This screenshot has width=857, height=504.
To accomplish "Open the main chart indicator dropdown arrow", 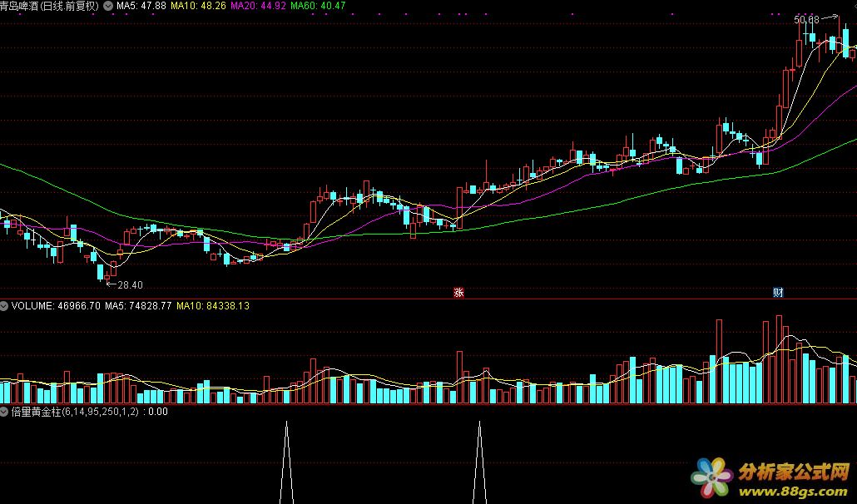I will click(x=107, y=6).
